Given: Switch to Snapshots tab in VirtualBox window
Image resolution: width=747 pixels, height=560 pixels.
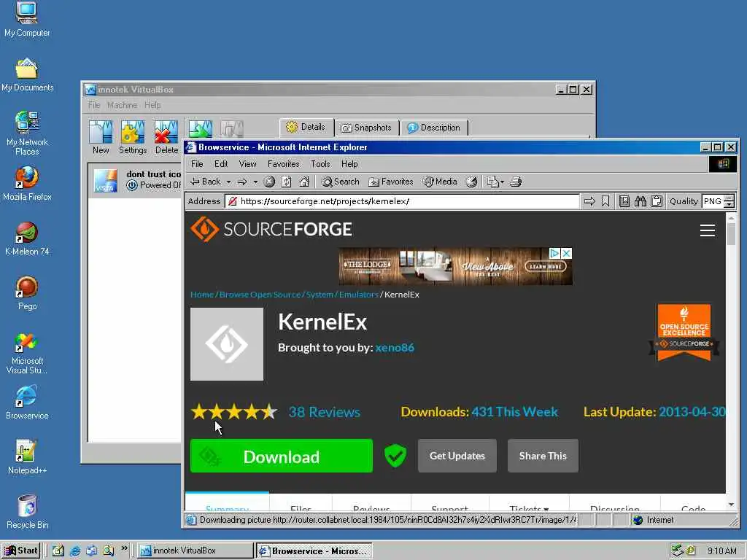Looking at the screenshot, I should 366,128.
